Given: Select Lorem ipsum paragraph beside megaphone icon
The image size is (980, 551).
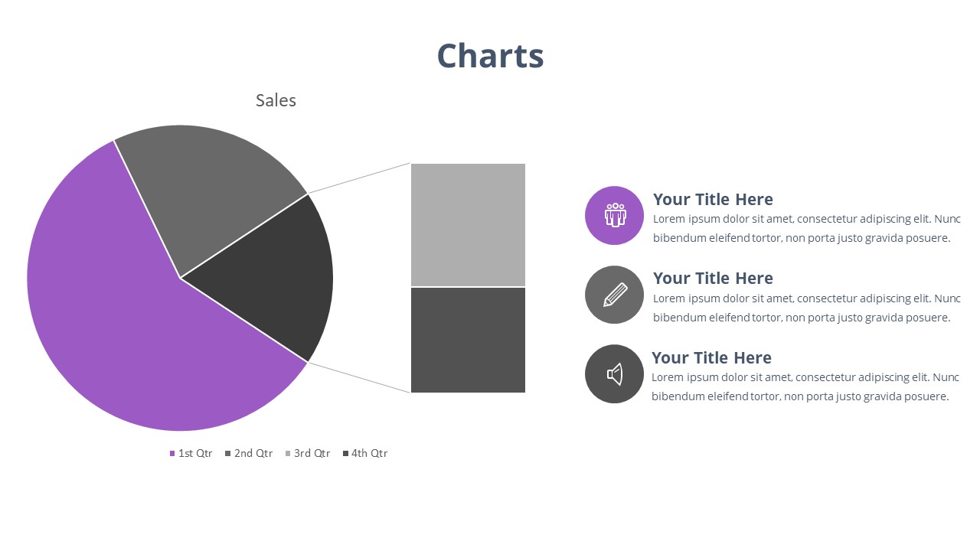Looking at the screenshot, I should coord(805,386).
